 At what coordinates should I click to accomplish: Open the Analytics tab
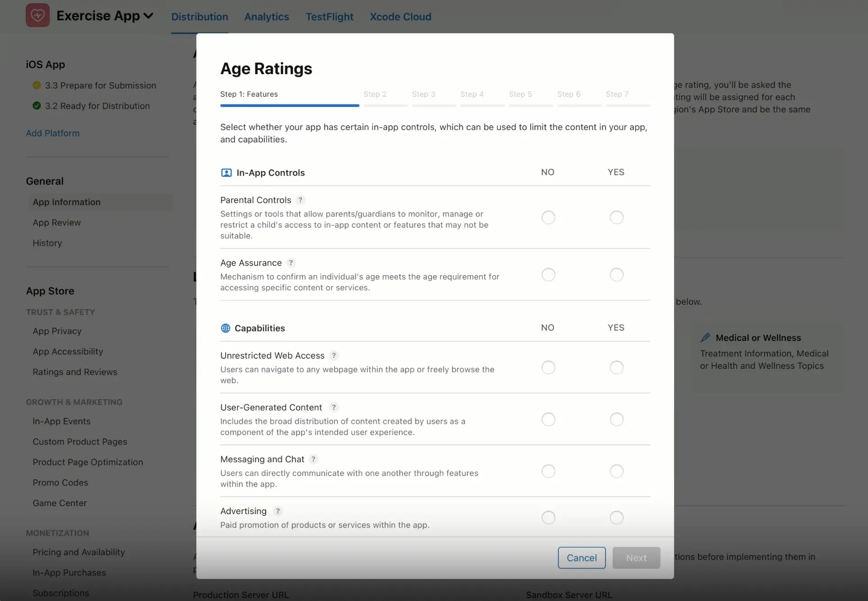267,17
